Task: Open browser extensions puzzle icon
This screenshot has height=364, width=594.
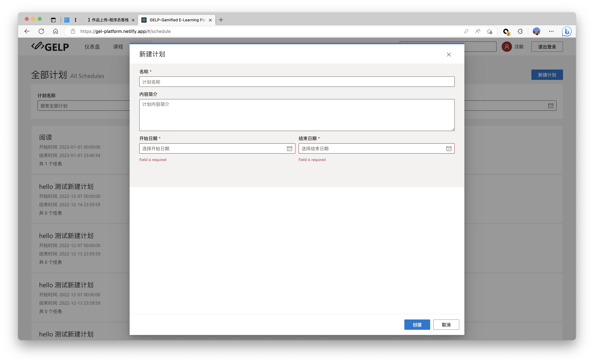Action: [x=520, y=31]
